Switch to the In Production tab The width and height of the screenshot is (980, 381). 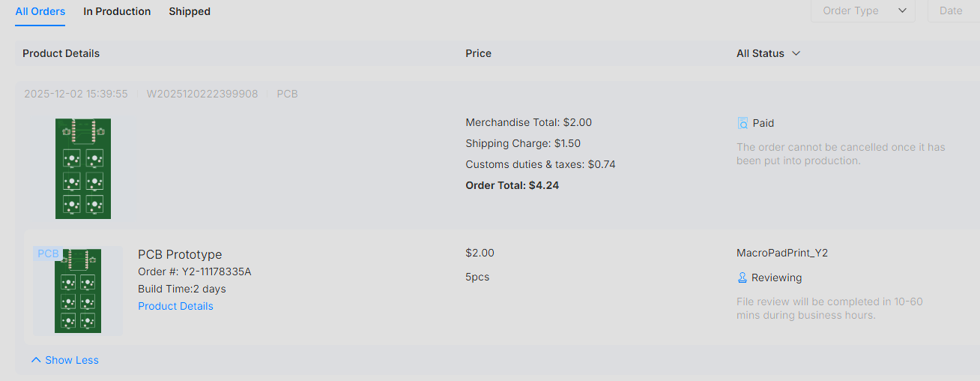click(117, 11)
